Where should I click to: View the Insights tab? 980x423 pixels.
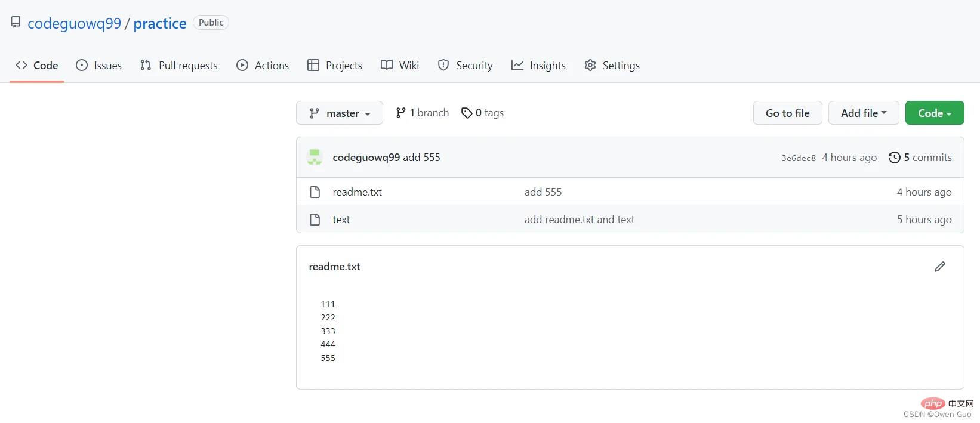pyautogui.click(x=538, y=66)
